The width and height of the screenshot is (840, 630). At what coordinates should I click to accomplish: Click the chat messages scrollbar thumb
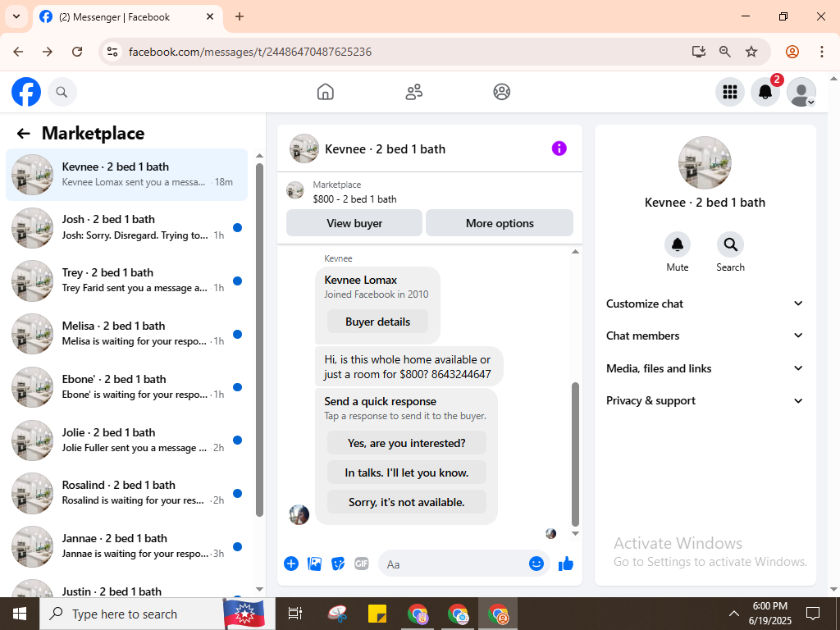[575, 454]
